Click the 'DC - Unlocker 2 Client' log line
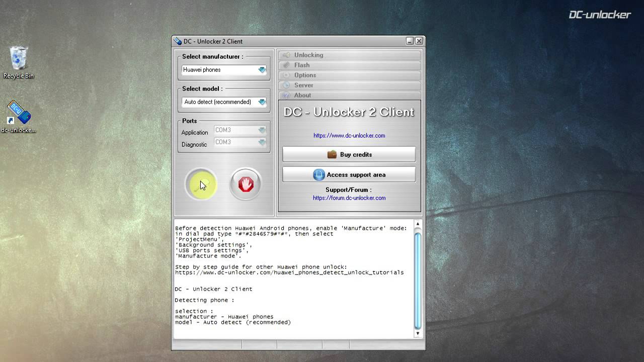This screenshot has width=644, height=362. [213, 289]
